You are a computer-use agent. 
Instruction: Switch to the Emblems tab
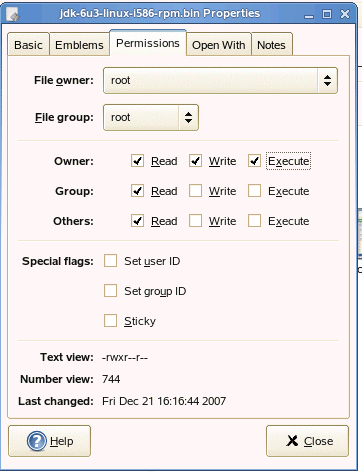tap(79, 45)
